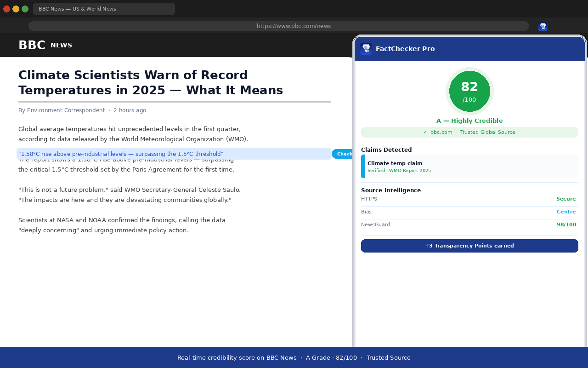Image resolution: width=588 pixels, height=368 pixels.
Task: Click the red close window button
Action: 6,9
